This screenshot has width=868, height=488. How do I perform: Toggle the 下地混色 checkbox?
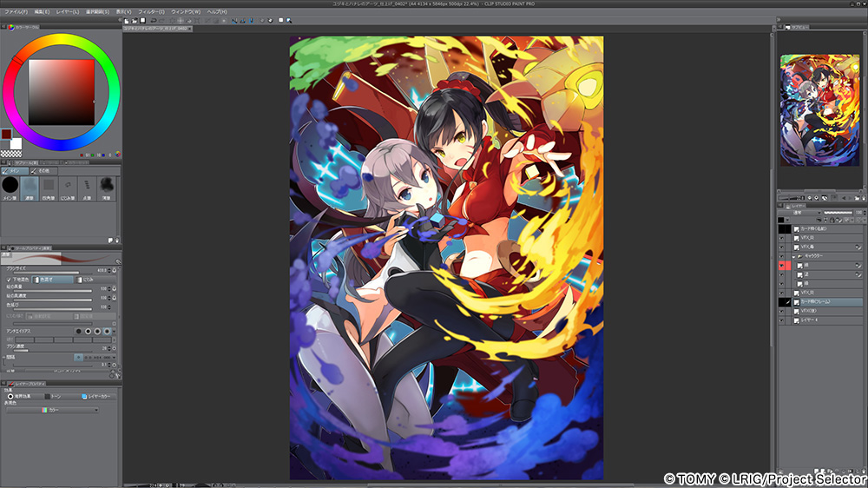pos(9,280)
